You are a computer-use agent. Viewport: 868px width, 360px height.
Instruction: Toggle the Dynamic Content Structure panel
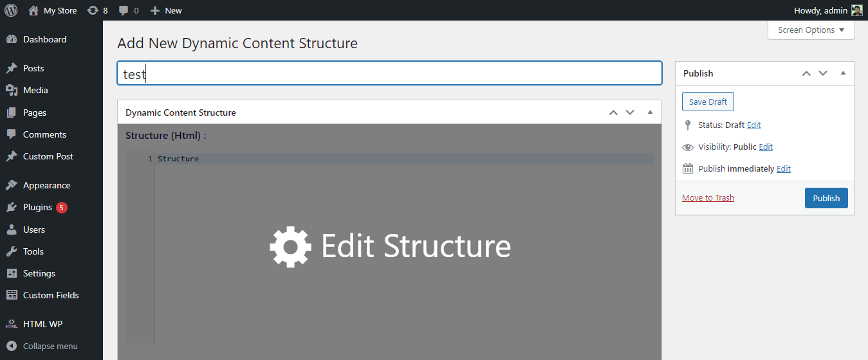(650, 113)
